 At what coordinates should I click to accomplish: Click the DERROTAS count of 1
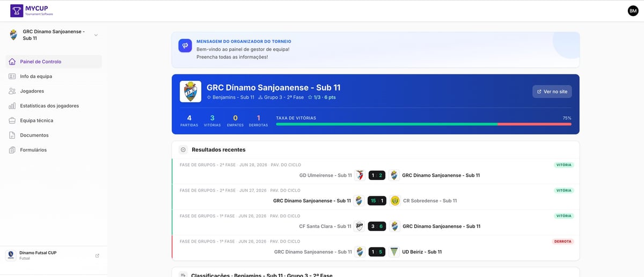[258, 118]
